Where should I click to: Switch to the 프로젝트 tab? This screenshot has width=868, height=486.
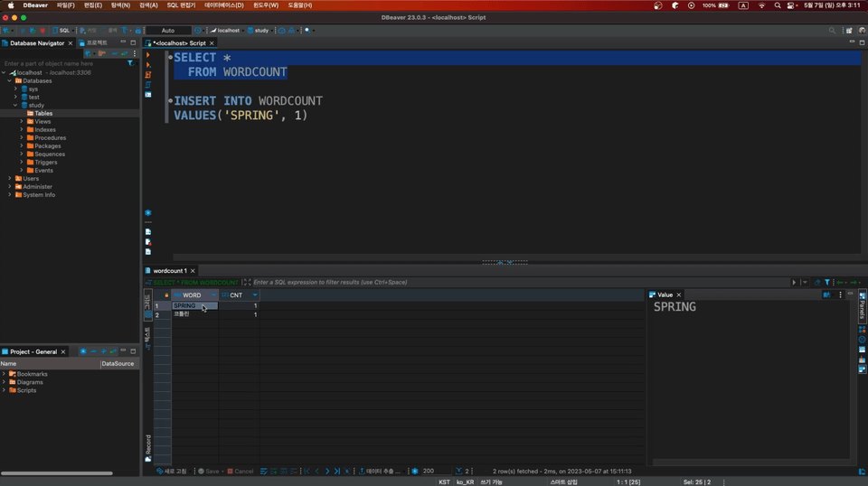(x=93, y=42)
